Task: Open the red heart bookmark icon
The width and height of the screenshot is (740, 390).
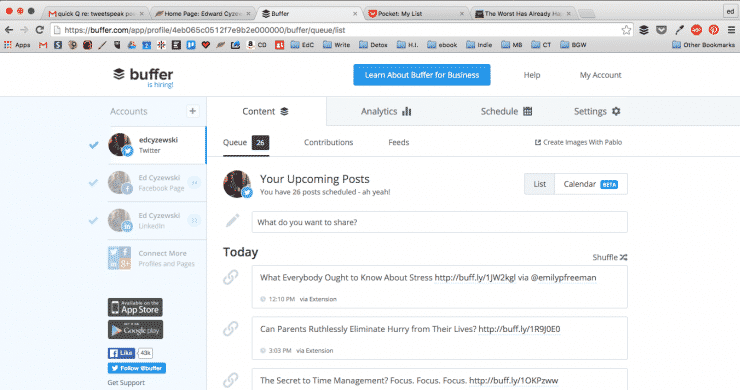Action: pos(205,45)
